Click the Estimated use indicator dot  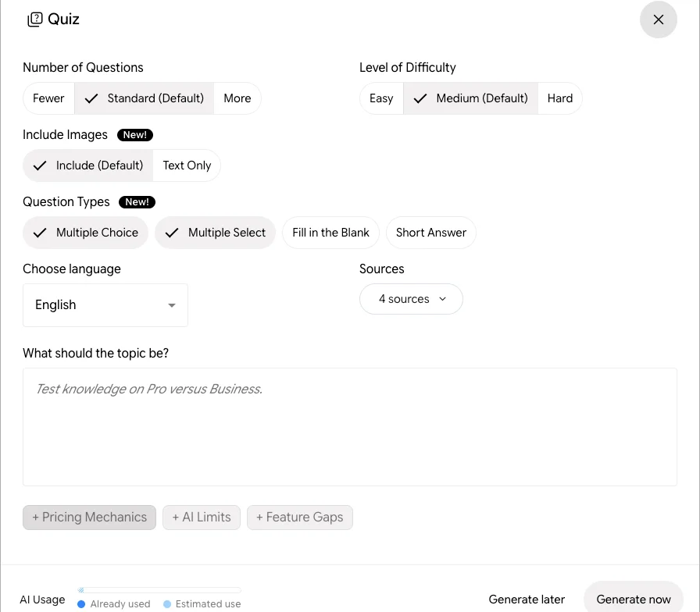point(167,604)
